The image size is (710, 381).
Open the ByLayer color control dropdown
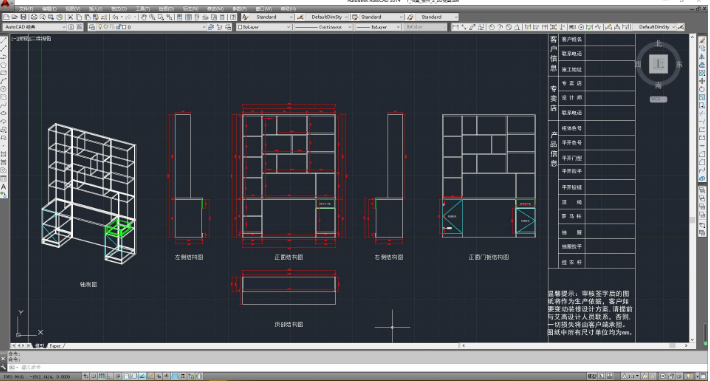pyautogui.click(x=264, y=27)
